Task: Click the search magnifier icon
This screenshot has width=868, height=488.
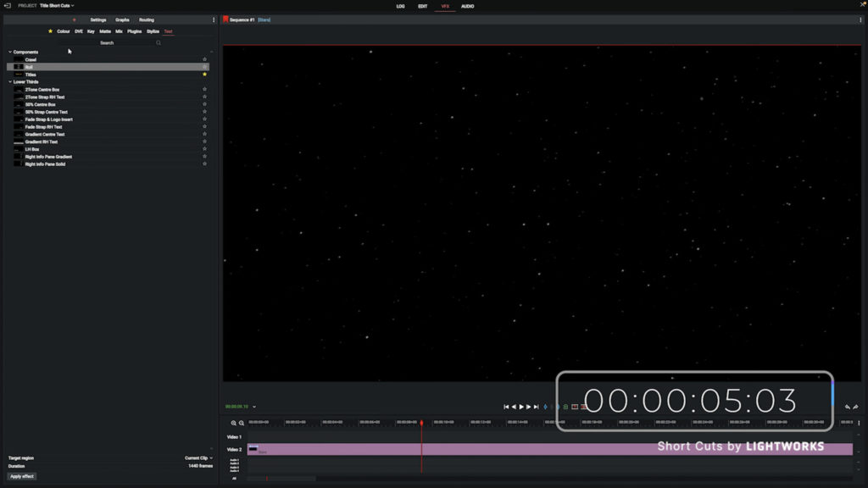Action: pos(158,42)
